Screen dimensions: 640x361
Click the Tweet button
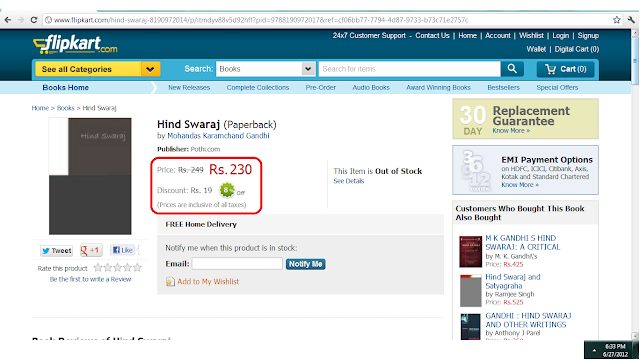tap(56, 250)
